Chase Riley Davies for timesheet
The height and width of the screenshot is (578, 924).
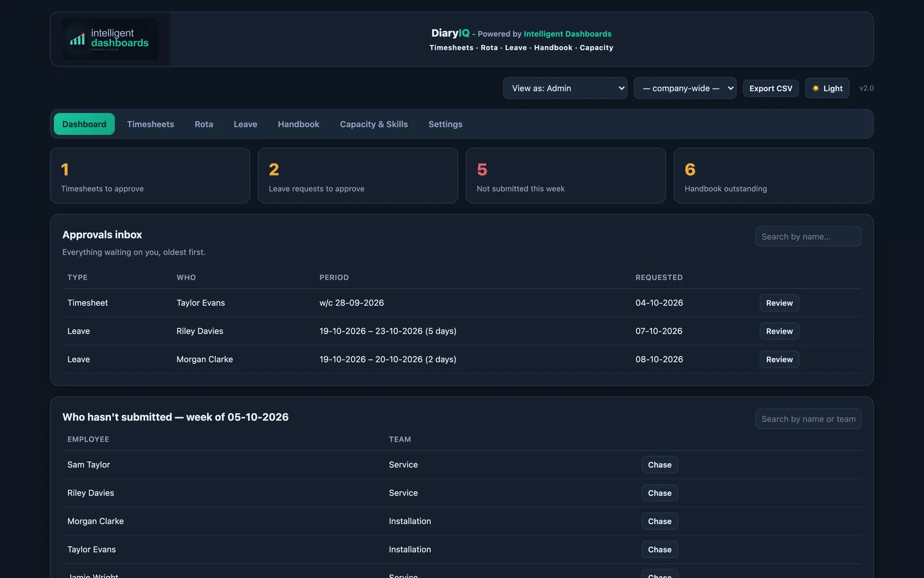tap(660, 493)
